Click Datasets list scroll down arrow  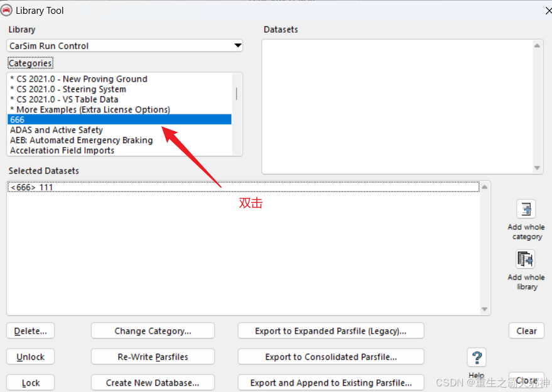[x=537, y=168]
